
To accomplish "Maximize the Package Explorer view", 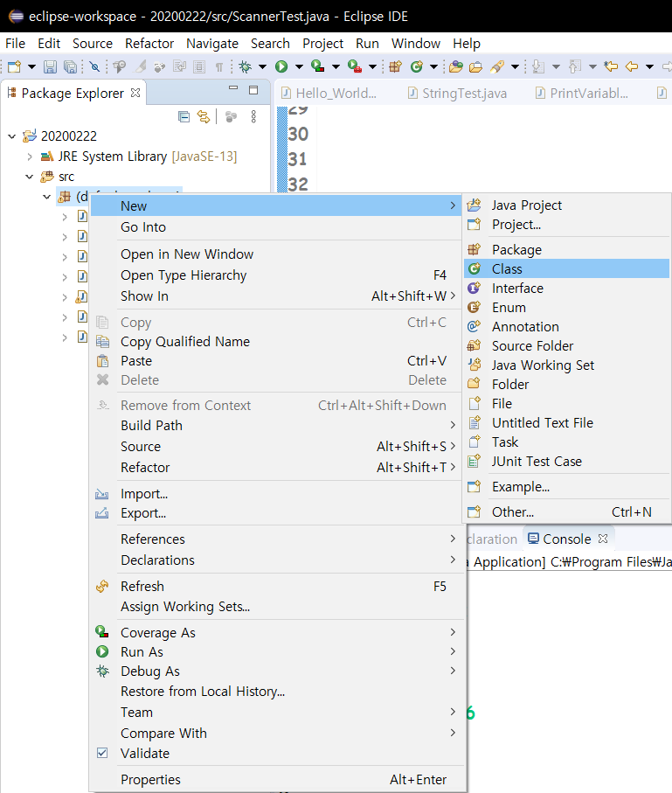I will pos(253,90).
